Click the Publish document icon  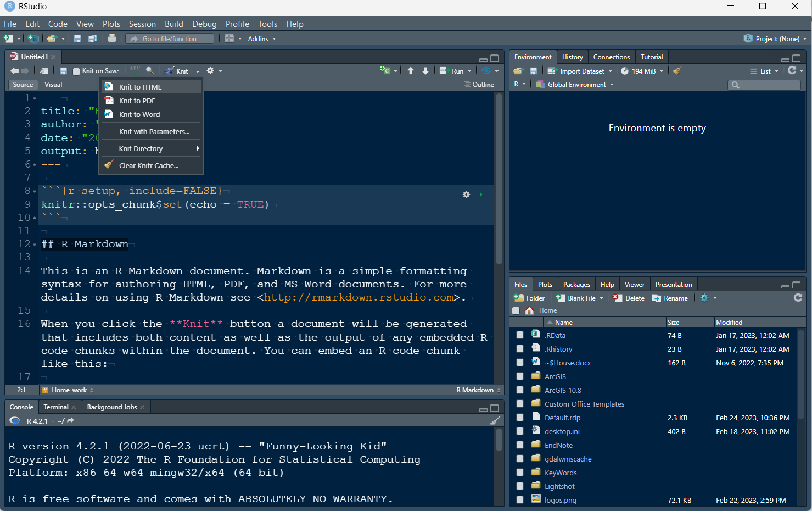486,71
